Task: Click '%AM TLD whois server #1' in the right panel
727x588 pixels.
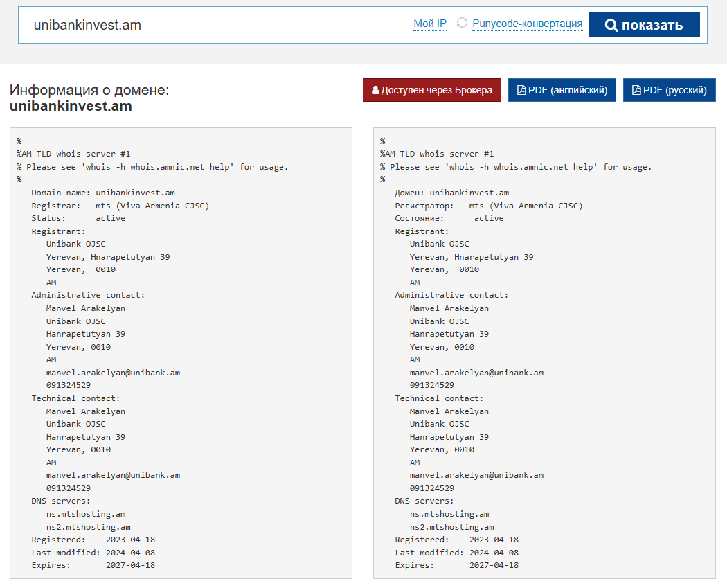Action: (437, 154)
